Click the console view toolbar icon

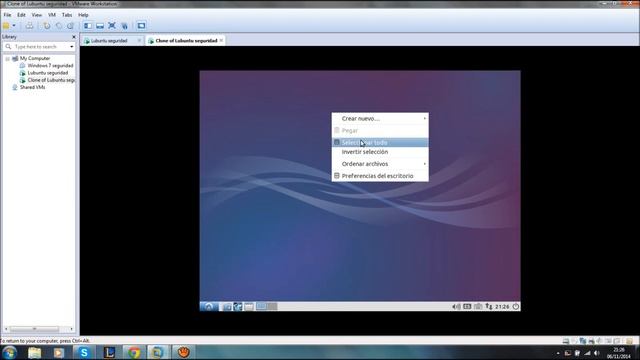[x=141, y=26]
